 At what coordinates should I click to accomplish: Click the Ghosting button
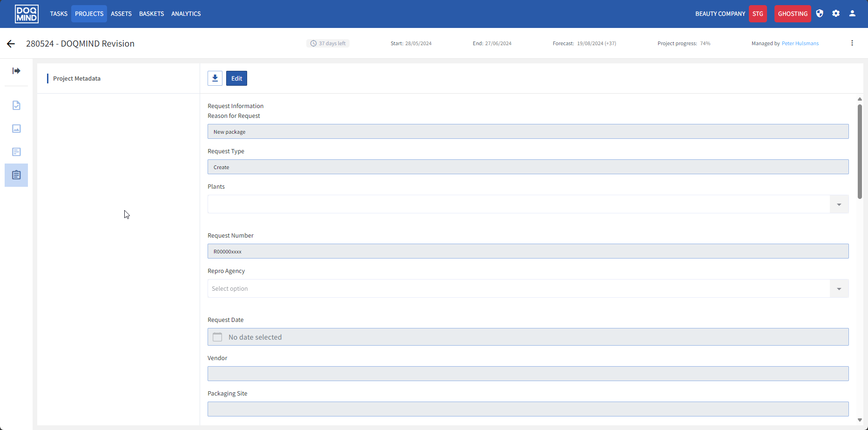click(792, 14)
